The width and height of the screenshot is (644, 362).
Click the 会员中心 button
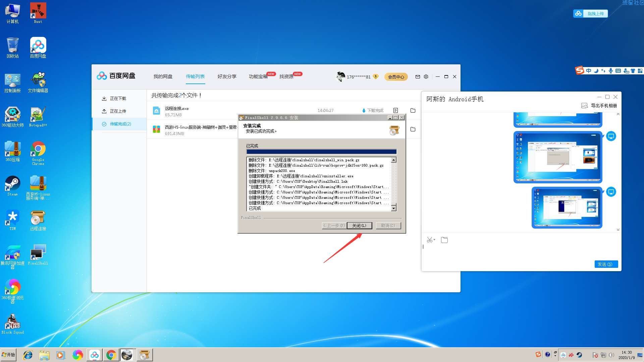click(396, 77)
